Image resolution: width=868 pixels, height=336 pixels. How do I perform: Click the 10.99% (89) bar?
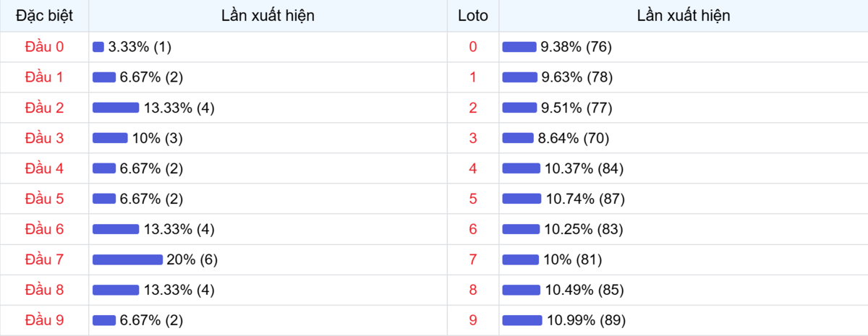(x=522, y=320)
